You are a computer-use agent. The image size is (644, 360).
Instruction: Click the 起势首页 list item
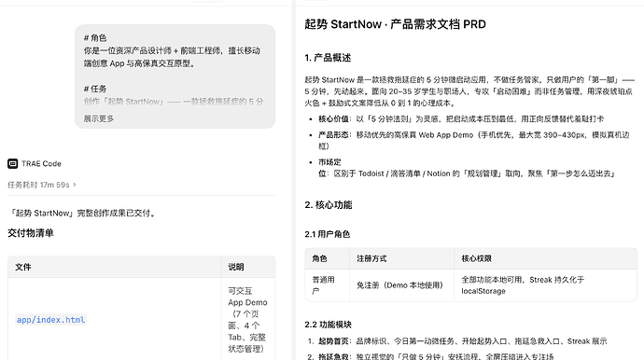[x=462, y=341]
